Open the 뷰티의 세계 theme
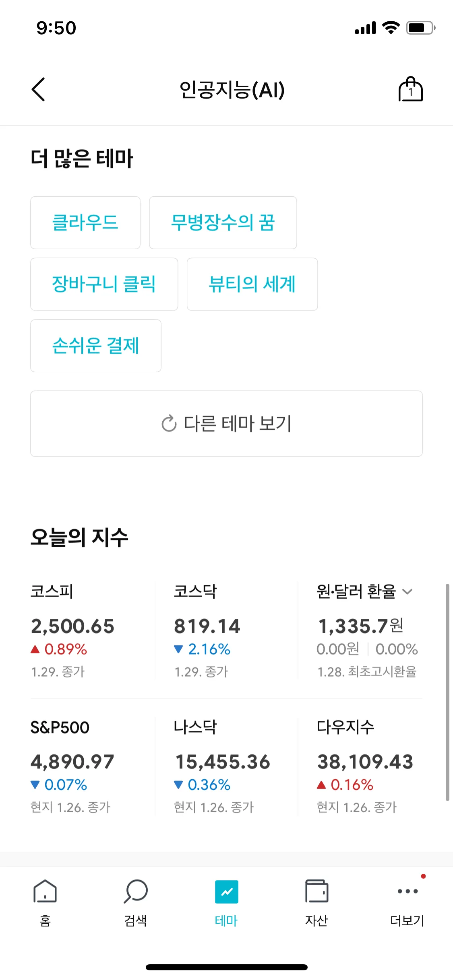Image resolution: width=453 pixels, height=980 pixels. [x=252, y=284]
